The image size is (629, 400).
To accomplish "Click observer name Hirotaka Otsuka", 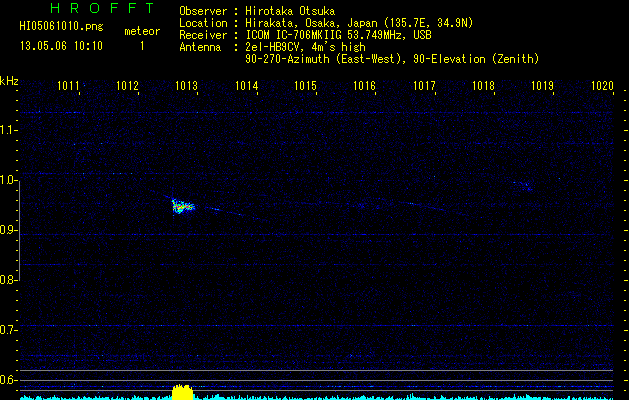I will point(290,11).
